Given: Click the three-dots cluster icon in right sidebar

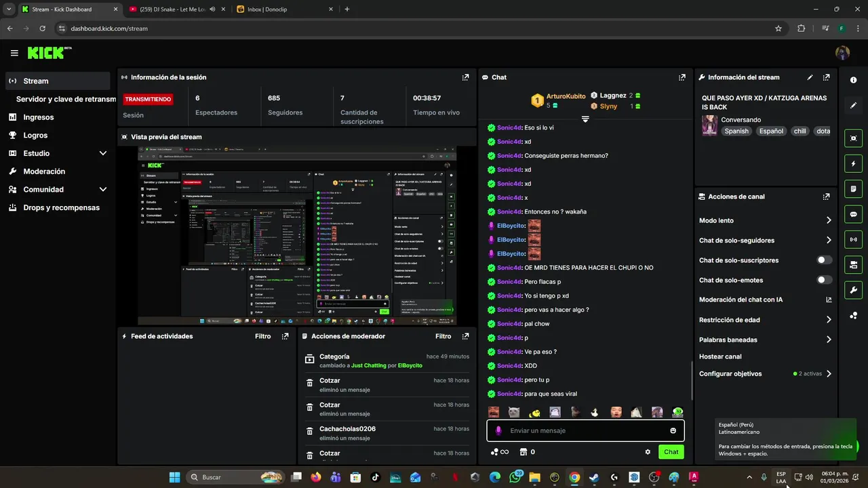Looking at the screenshot, I should click(x=853, y=316).
